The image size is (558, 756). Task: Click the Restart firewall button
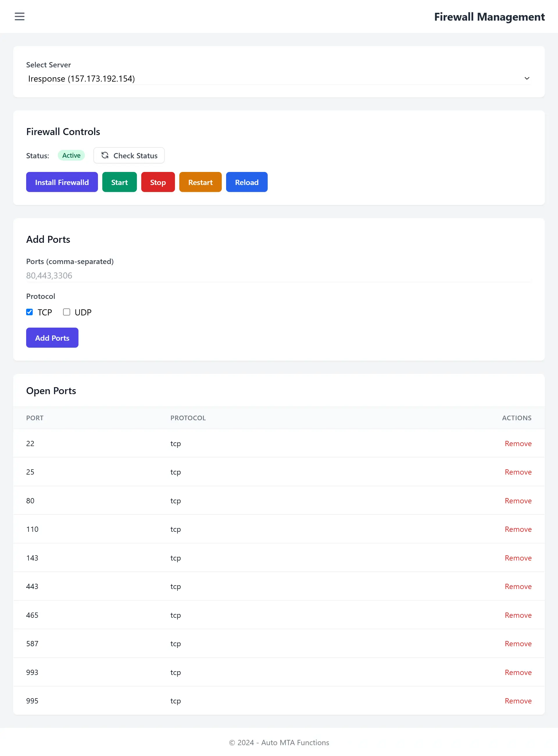click(x=200, y=182)
